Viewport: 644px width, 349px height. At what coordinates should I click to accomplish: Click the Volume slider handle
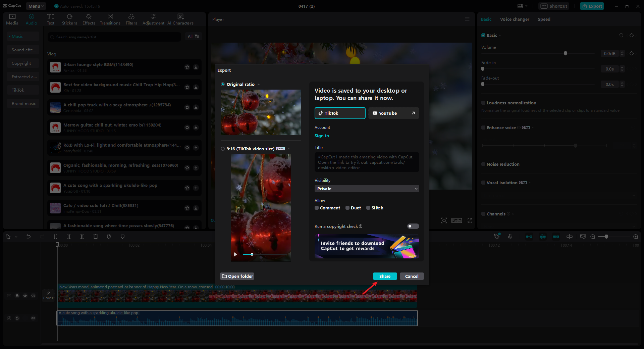566,53
